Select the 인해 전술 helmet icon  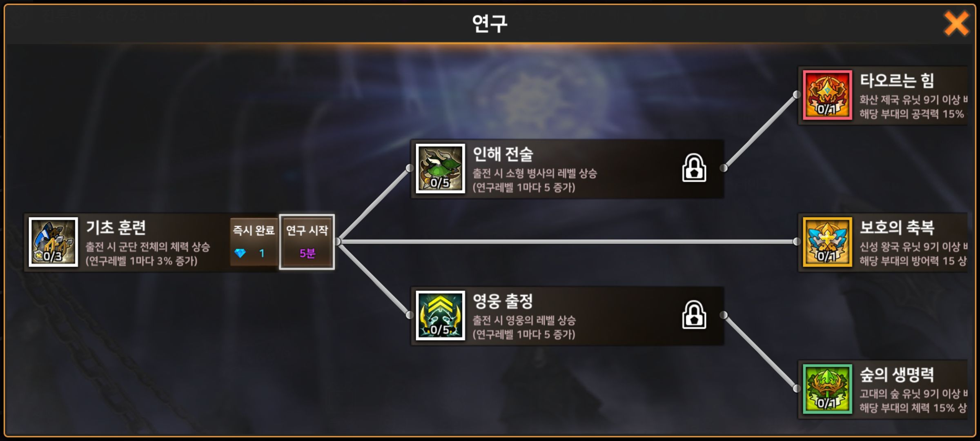click(440, 168)
